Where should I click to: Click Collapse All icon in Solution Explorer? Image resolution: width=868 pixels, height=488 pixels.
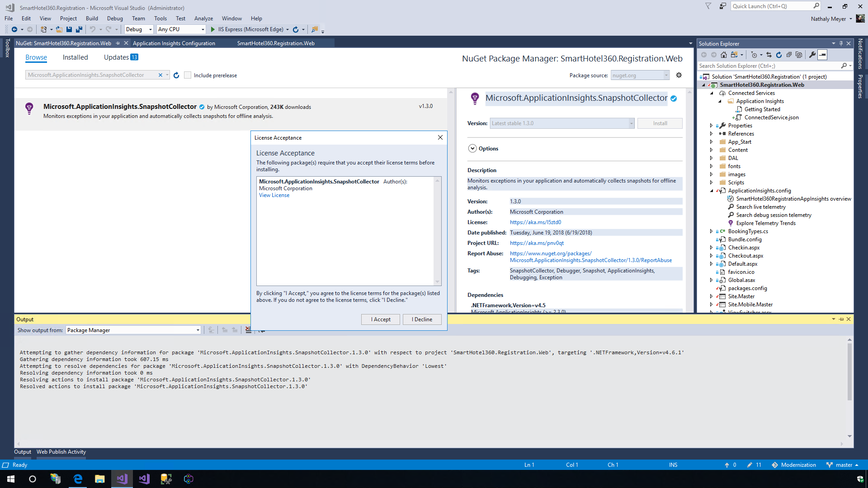(x=789, y=55)
